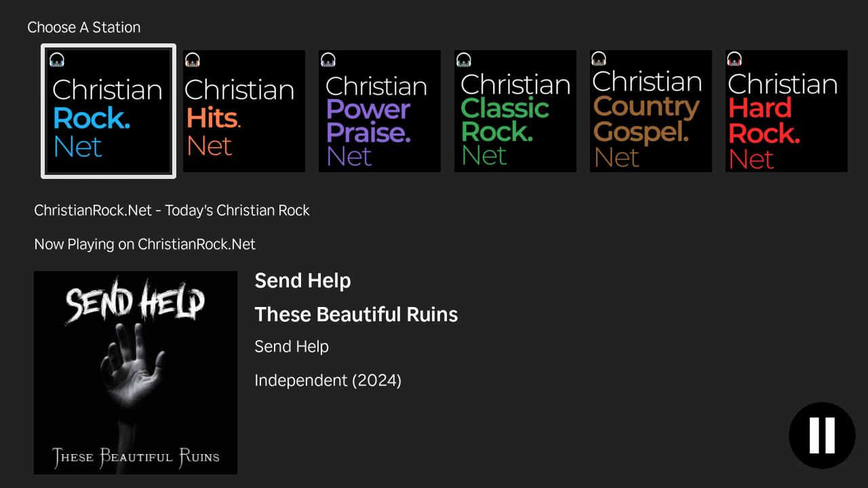Viewport: 868px width, 488px height.
Task: Play the Christian Country Gospel station
Action: click(x=651, y=112)
